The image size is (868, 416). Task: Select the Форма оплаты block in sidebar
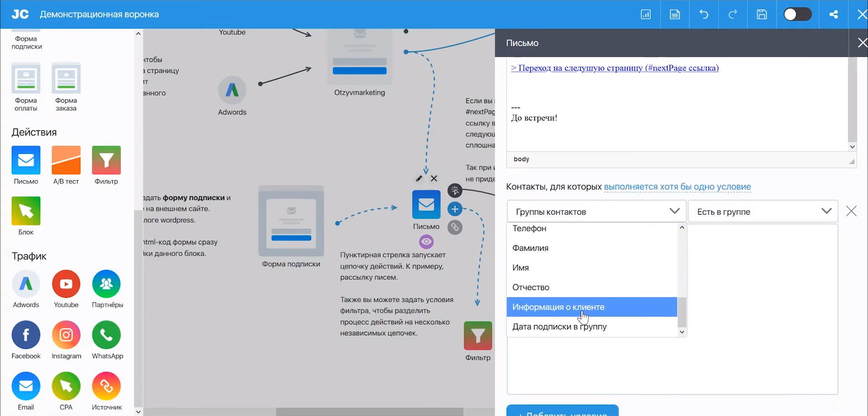26,87
